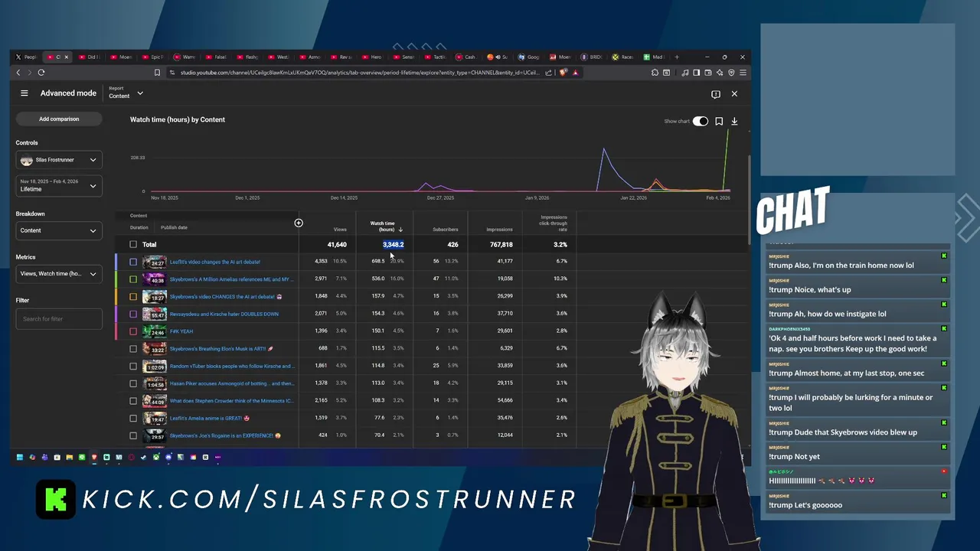The height and width of the screenshot is (551, 980).
Task: Open the Brave Shields lion icon
Action: (563, 73)
